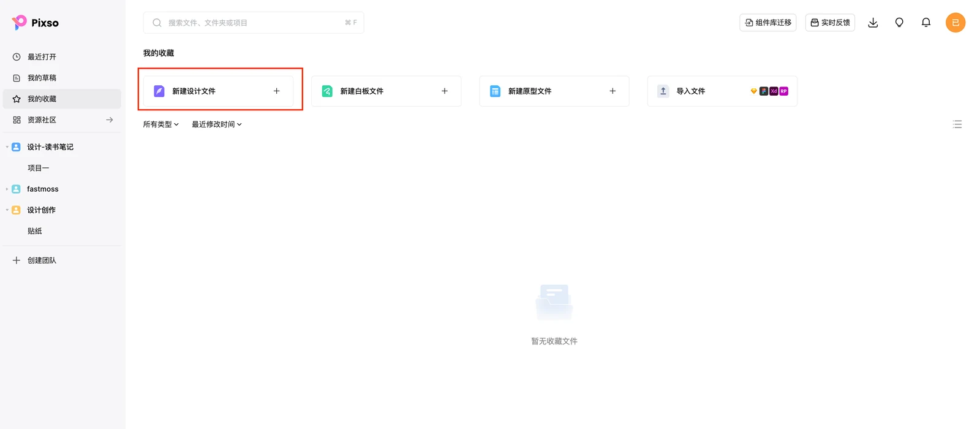Click the clock icon for 最近打开

tap(17, 57)
